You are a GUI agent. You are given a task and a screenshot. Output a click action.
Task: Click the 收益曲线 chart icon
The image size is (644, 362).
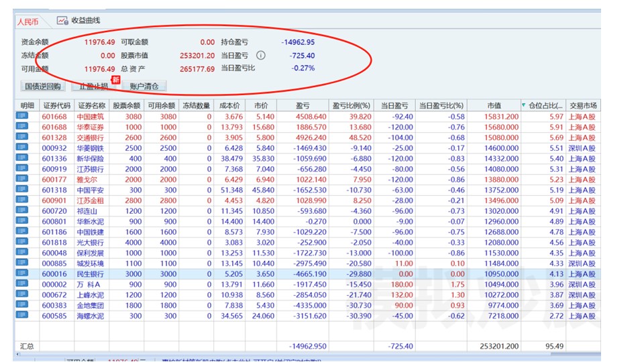point(62,21)
